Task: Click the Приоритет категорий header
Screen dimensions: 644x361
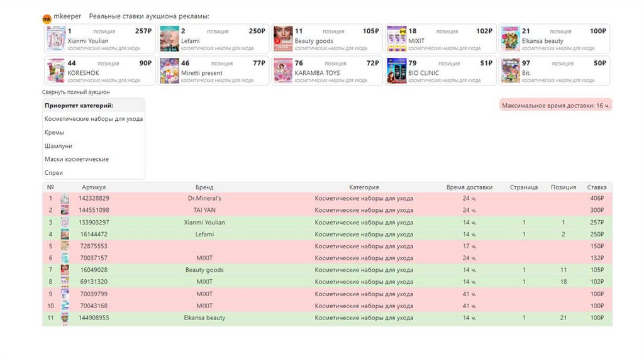Action: [x=79, y=106]
